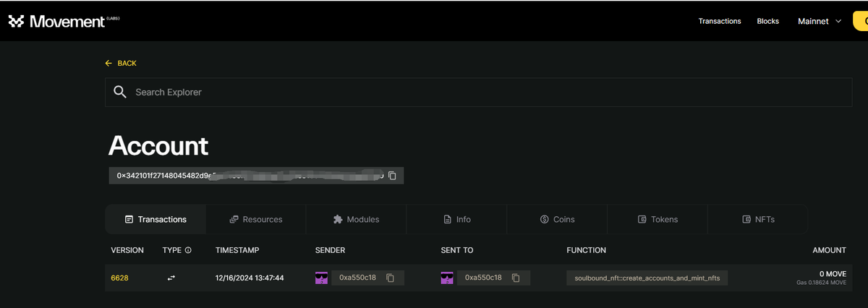Switch to the Modules tab
The height and width of the screenshot is (308, 868).
click(356, 219)
